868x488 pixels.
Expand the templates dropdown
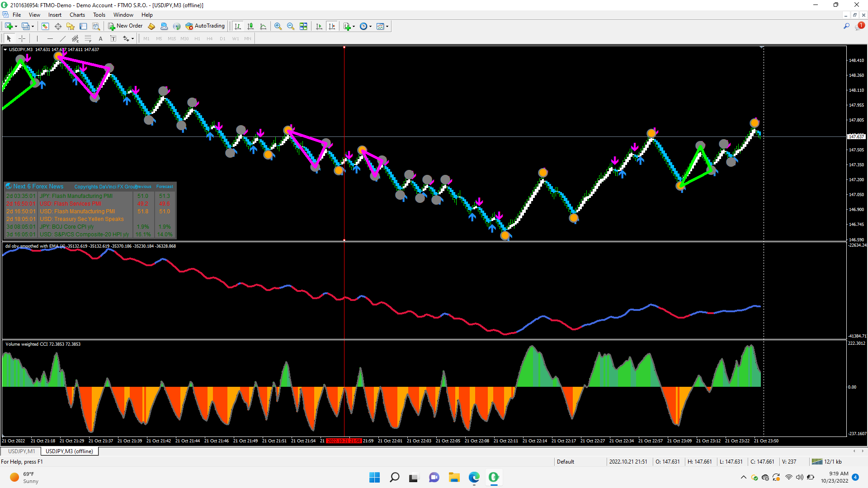coord(387,26)
